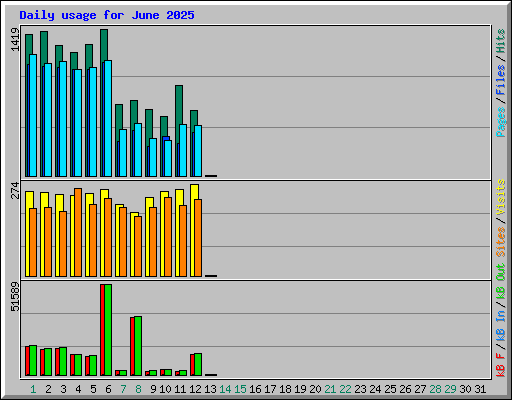This screenshot has height=400, width=512.
Task: Click the dark green hits bar for day 11
Action: pos(179,105)
